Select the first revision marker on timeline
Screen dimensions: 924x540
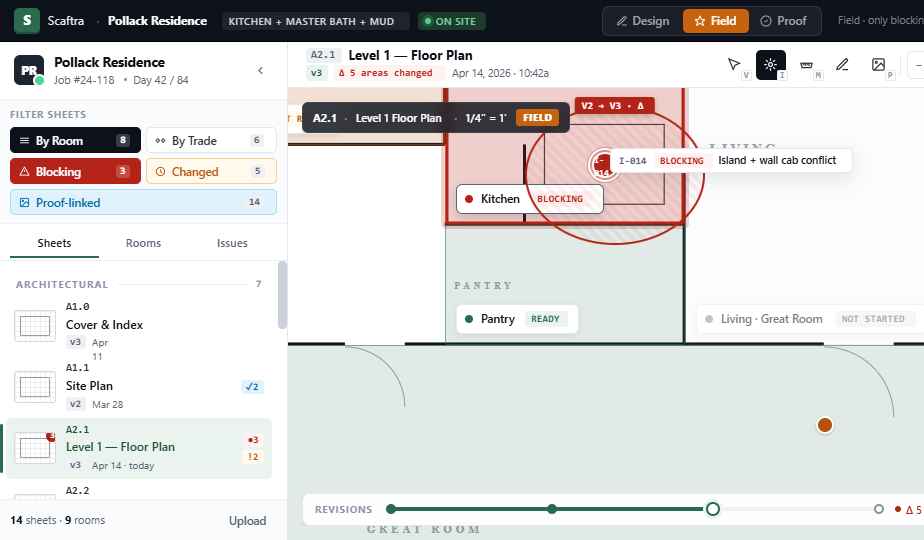[x=391, y=509]
